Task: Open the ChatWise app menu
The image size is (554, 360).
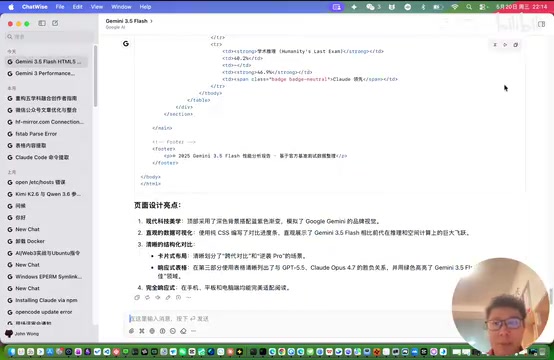Action: [x=35, y=7]
